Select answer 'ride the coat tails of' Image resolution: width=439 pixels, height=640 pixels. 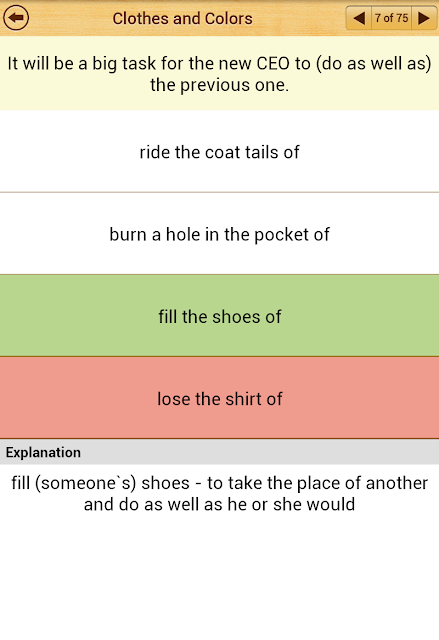point(220,151)
